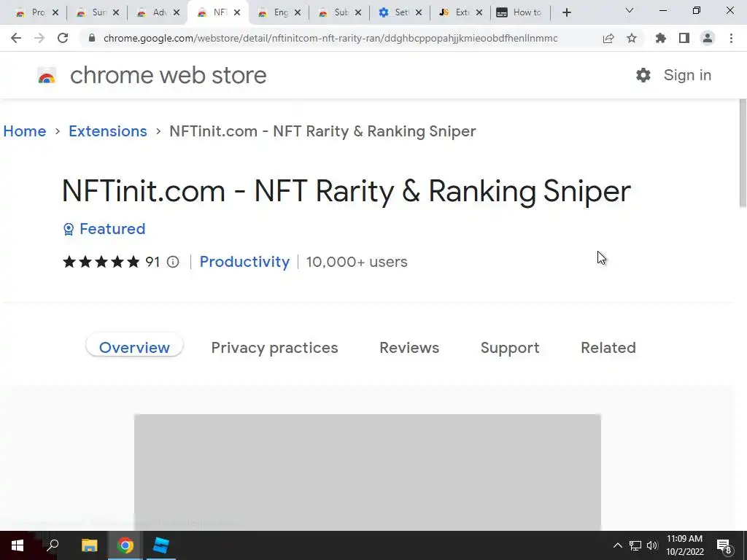Select the Overview tab

point(134,348)
